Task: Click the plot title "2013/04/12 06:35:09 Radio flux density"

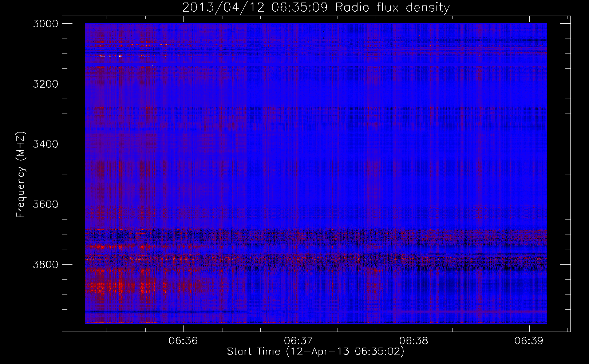Action: [x=316, y=7]
